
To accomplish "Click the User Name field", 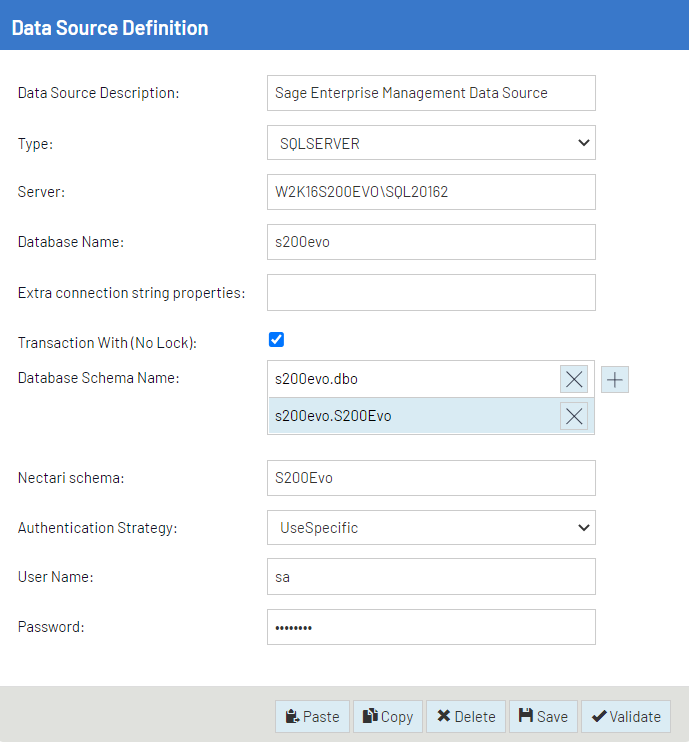I will coord(431,577).
